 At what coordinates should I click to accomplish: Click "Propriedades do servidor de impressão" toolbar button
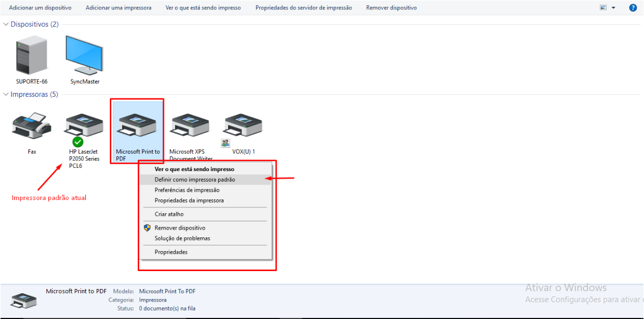[303, 8]
